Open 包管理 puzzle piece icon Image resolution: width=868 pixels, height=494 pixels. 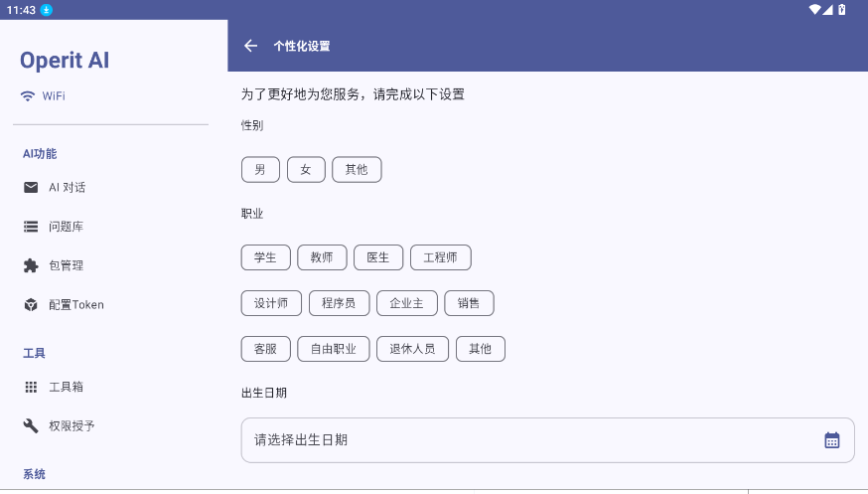pos(31,265)
